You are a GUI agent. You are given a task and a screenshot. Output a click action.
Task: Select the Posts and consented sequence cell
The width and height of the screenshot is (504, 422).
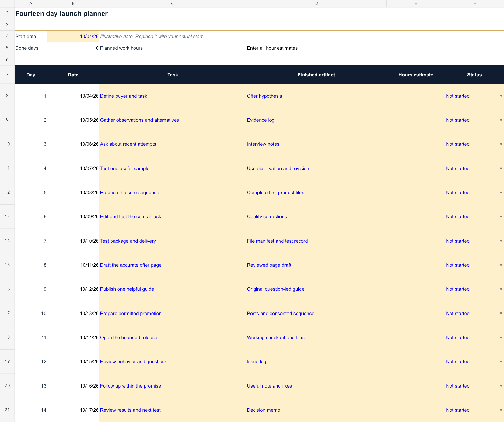(316, 314)
